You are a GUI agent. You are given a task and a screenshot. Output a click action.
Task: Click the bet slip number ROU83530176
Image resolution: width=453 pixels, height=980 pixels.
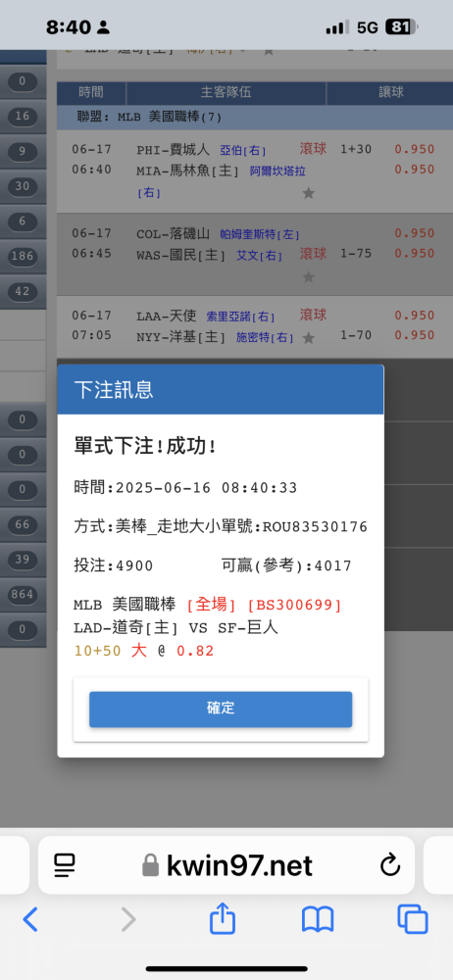click(315, 527)
